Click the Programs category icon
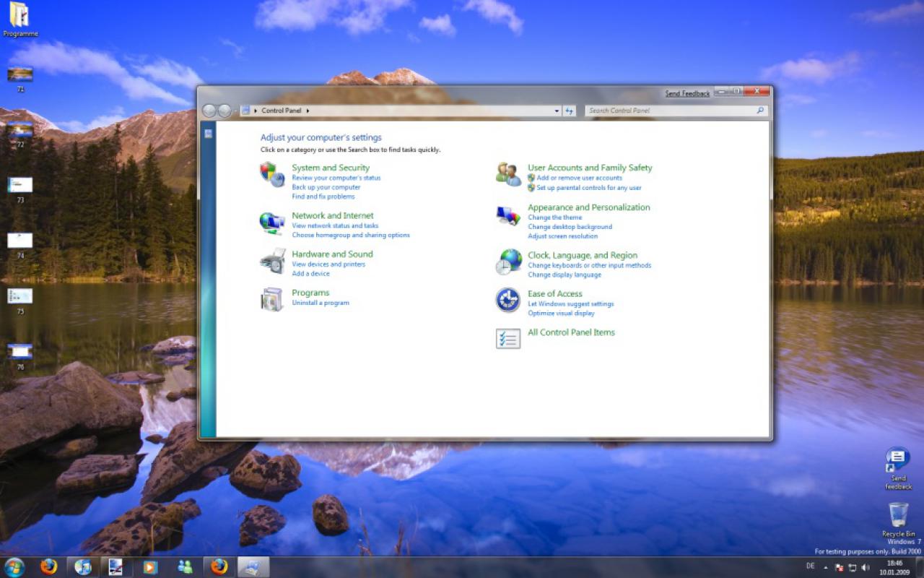This screenshot has height=578, width=924. [272, 299]
